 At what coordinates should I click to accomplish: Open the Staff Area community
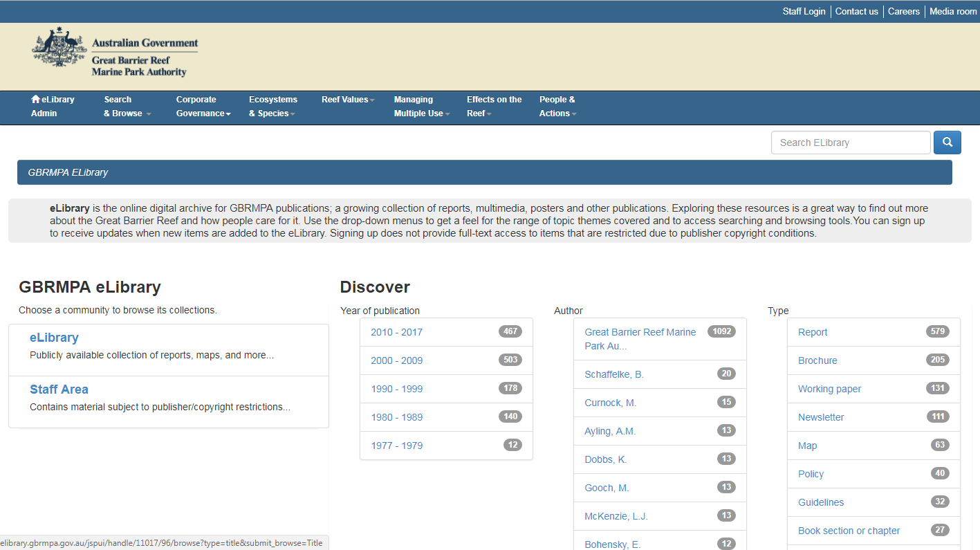59,389
